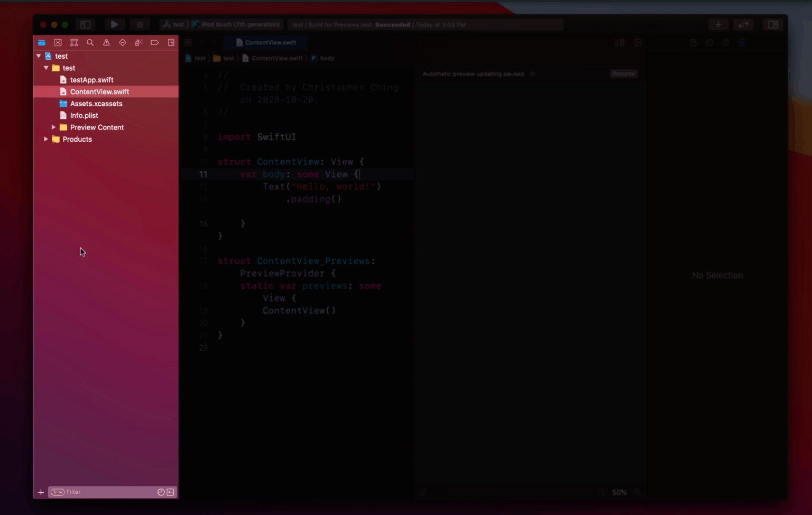Show the File inspector in the right panel
Image resolution: width=812 pixels, height=515 pixels.
click(x=694, y=42)
